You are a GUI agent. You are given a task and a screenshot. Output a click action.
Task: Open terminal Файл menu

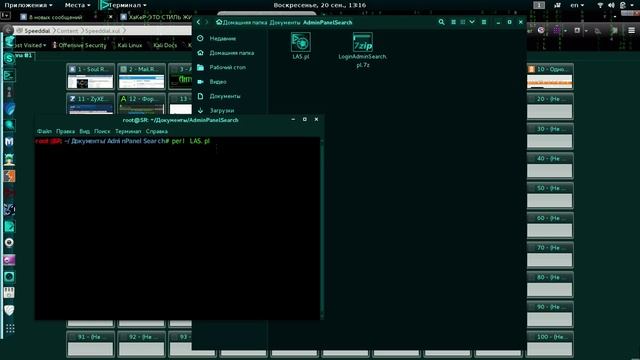click(x=44, y=131)
